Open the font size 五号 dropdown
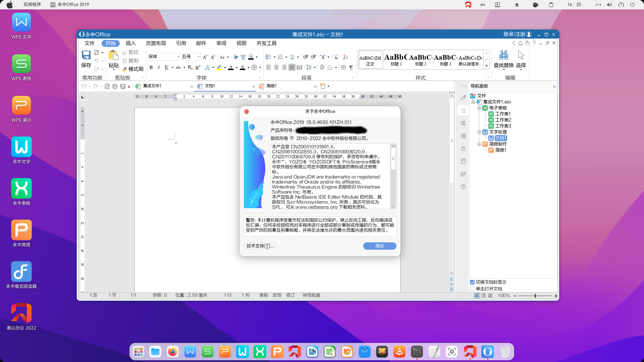 click(198, 57)
